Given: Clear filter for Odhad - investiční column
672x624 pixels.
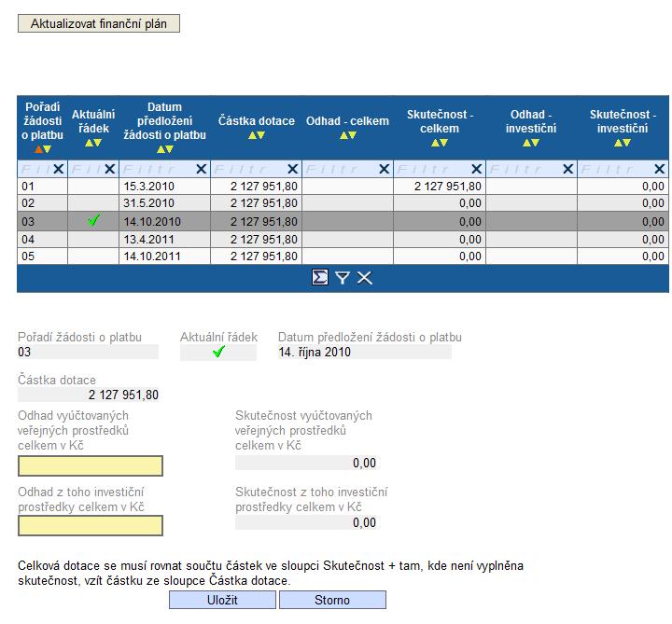Looking at the screenshot, I should pyautogui.click(x=567, y=169).
